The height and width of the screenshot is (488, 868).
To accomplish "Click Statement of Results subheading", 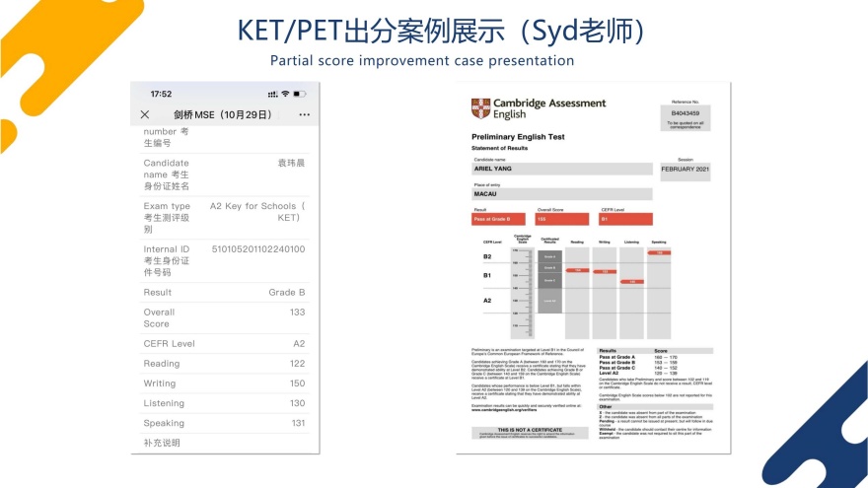I will pyautogui.click(x=499, y=148).
